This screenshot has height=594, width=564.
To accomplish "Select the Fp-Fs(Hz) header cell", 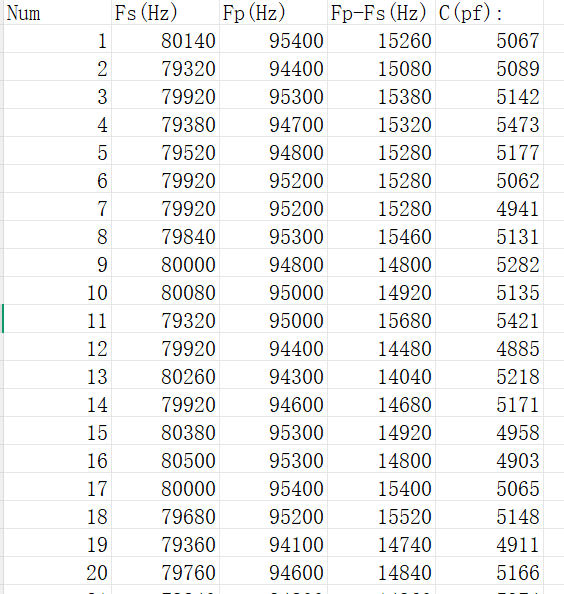I will pyautogui.click(x=381, y=13).
